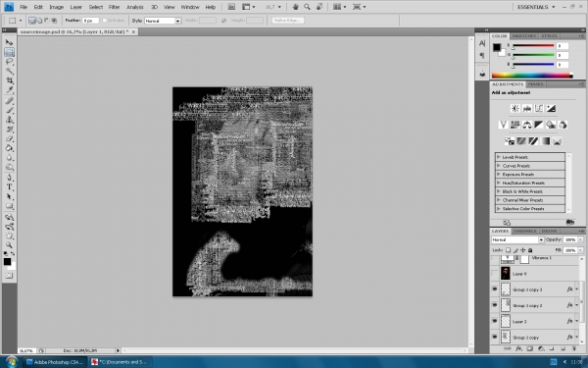Toggle lock position

[523, 250]
